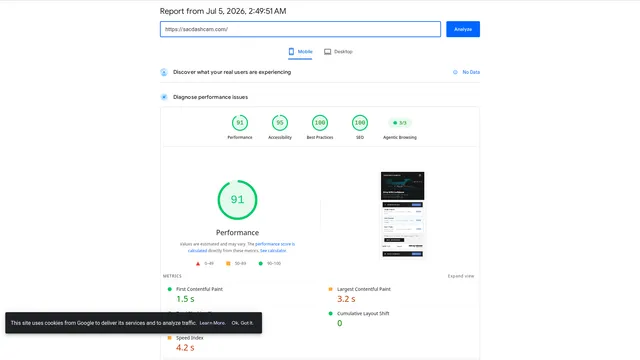Click the large 91 Performance gauge
Viewport: 640px width, 360px height.
237,200
